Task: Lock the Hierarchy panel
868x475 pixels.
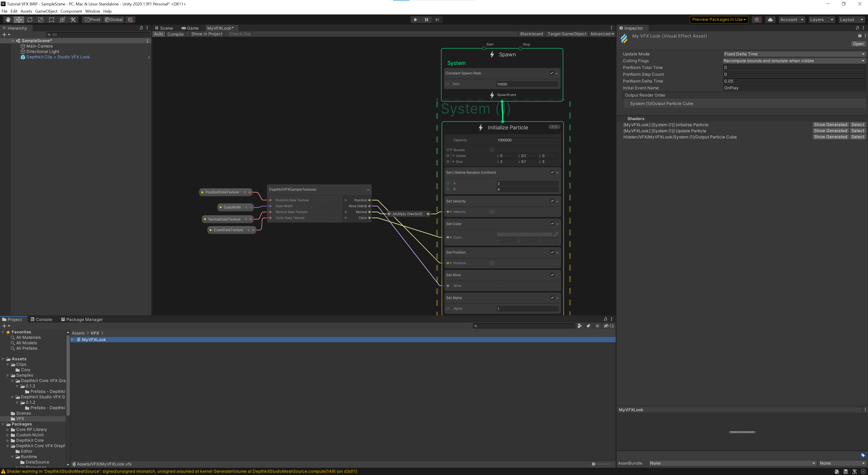Action: click(x=141, y=28)
